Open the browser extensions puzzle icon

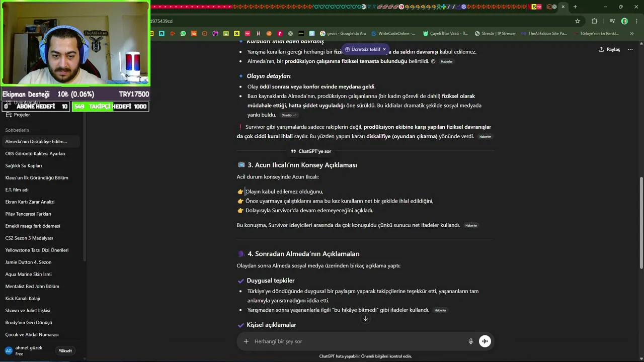[x=595, y=21]
